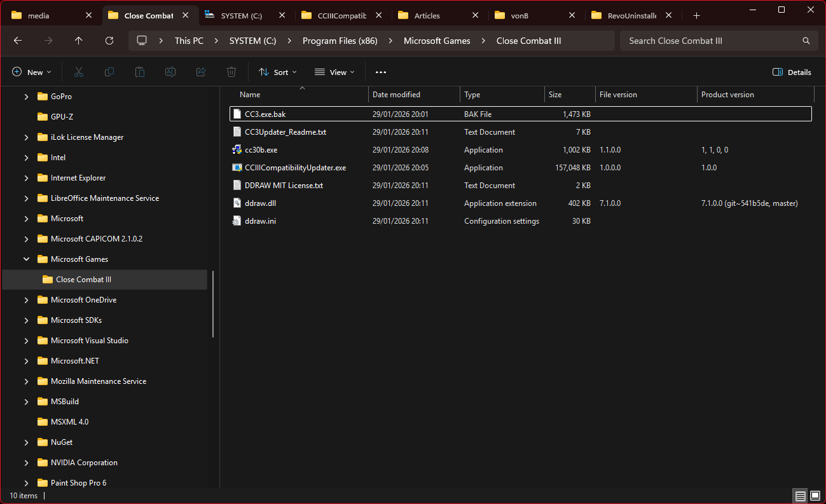Open the View dropdown menu

tap(335, 72)
